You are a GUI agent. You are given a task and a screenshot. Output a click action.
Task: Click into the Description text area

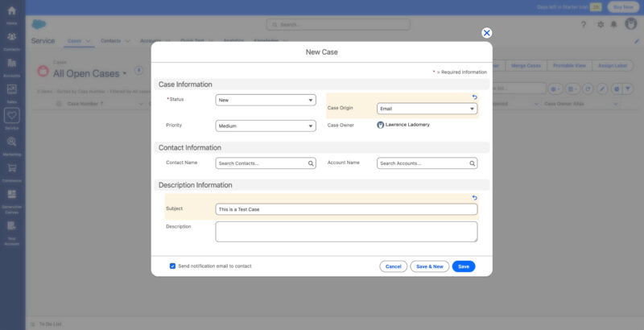(x=346, y=232)
